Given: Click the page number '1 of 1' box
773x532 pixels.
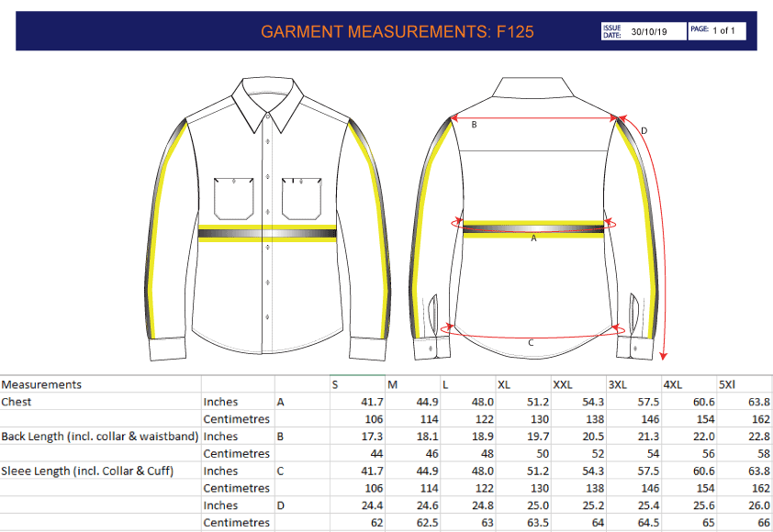Looking at the screenshot, I should pos(717,31).
